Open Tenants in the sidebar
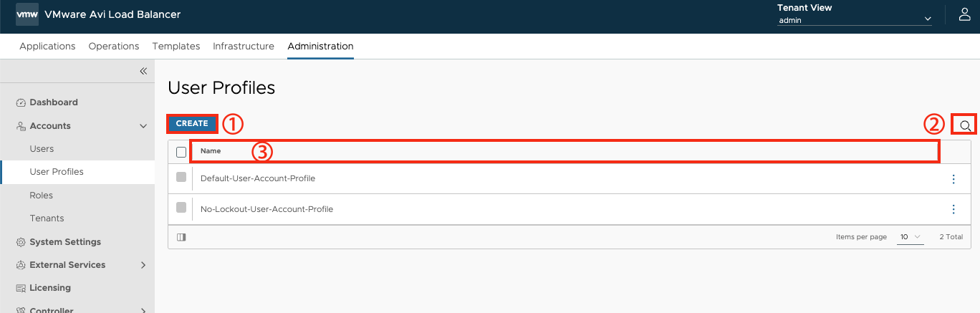The width and height of the screenshot is (980, 313). point(47,218)
